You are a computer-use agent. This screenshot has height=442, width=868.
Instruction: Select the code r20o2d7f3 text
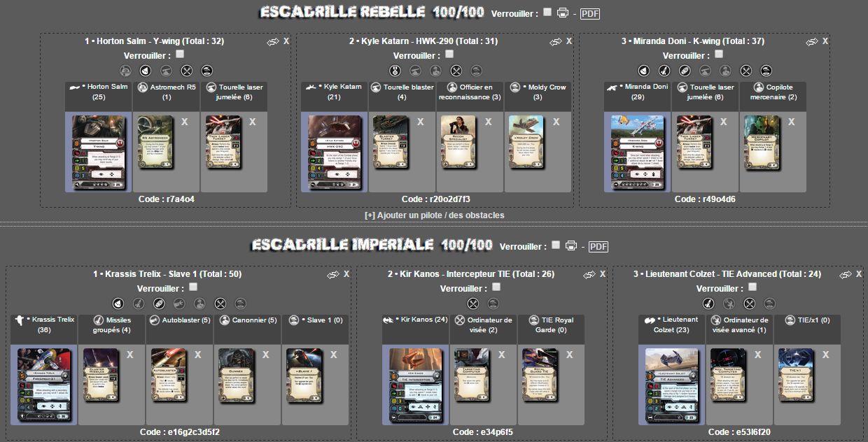tap(436, 199)
